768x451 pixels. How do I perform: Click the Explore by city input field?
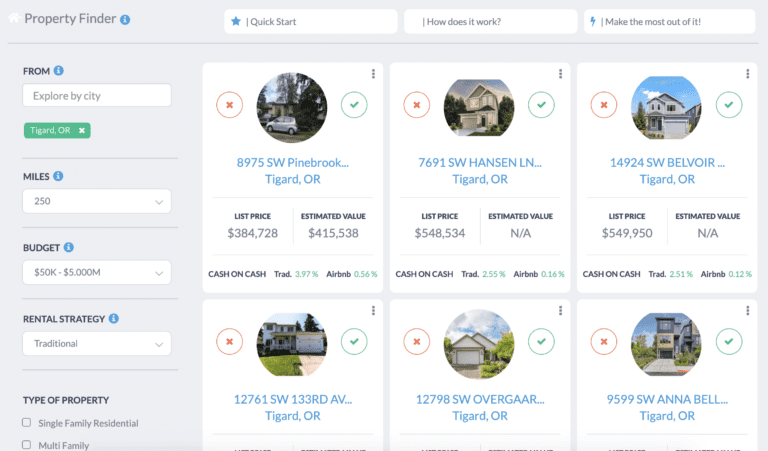96,96
